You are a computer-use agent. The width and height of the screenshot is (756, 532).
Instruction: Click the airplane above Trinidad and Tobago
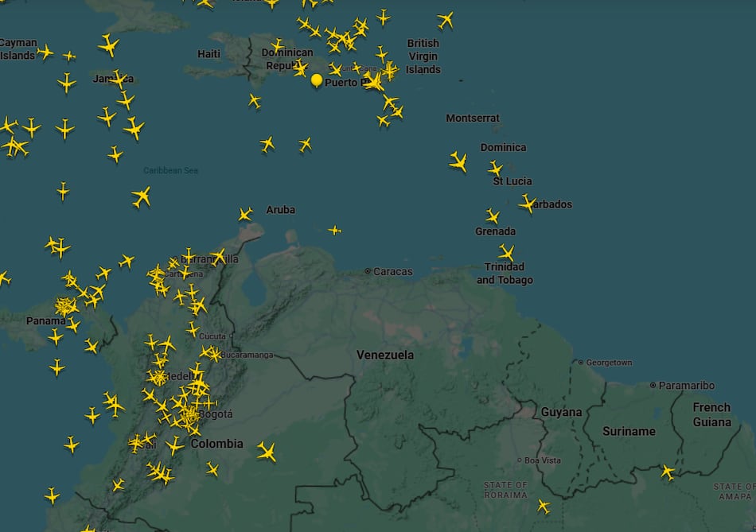pyautogui.click(x=507, y=253)
